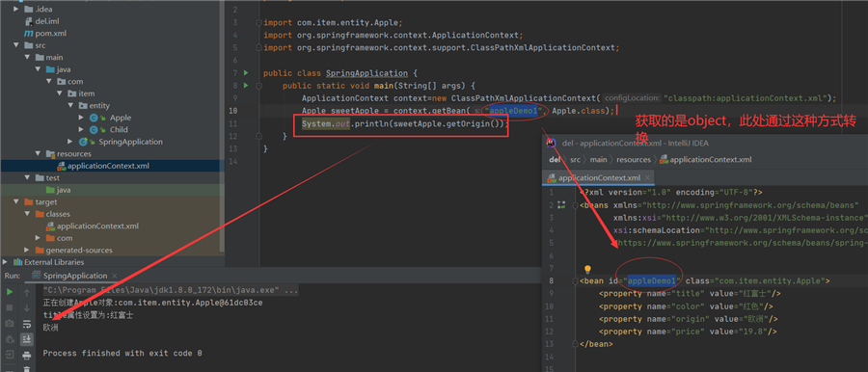Fold the bean tag at line 8
The image size is (868, 372).
[x=575, y=281]
